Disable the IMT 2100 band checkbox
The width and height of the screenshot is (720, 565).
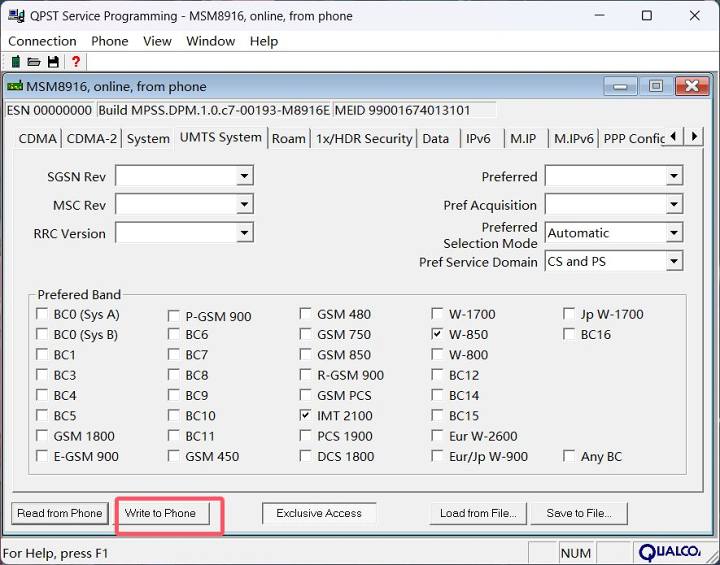tap(306, 415)
